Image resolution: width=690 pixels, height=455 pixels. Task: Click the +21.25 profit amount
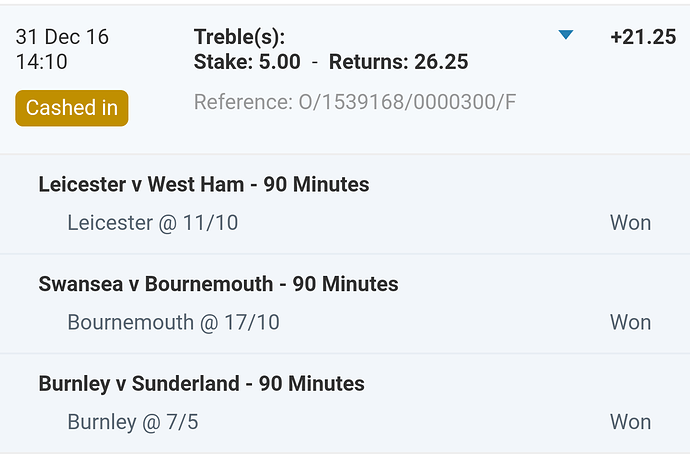pyautogui.click(x=643, y=37)
